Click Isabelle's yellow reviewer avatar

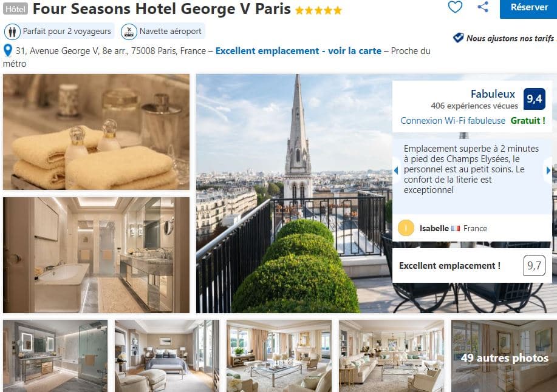tap(406, 228)
